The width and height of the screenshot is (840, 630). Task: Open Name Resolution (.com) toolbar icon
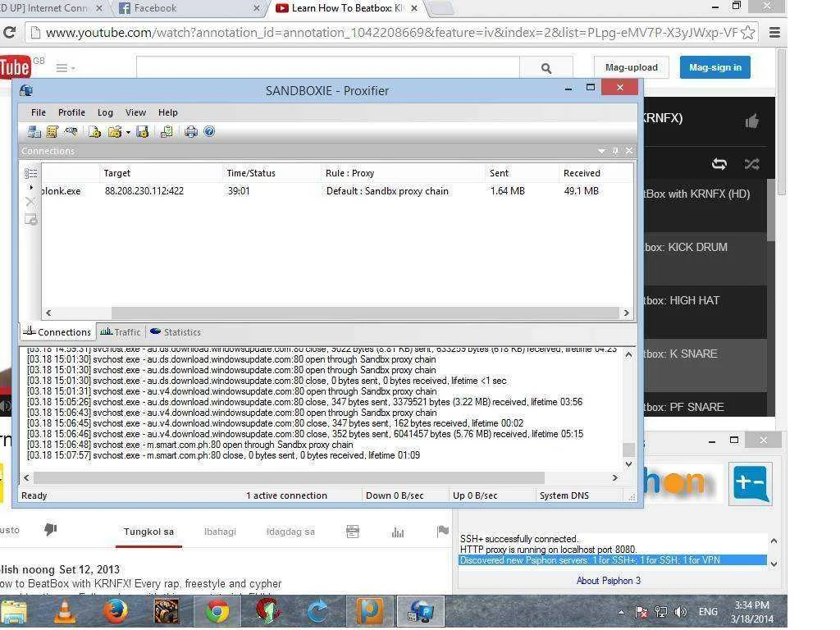71,132
